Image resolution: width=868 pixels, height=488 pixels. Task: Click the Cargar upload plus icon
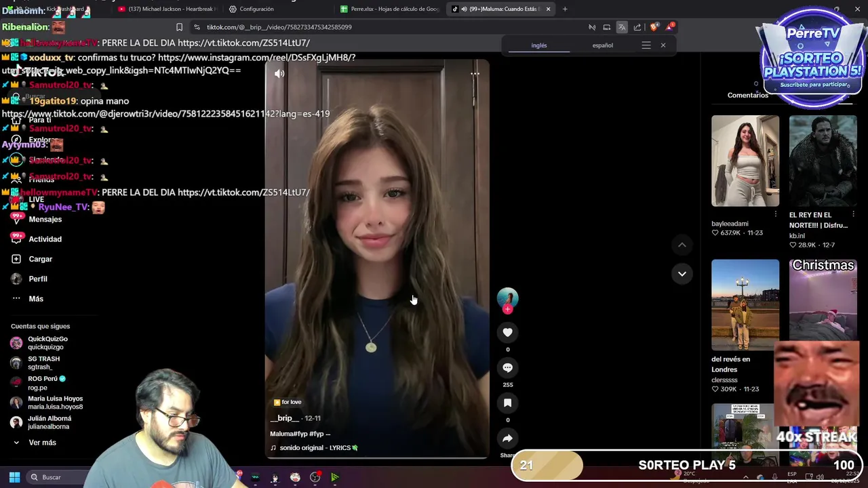tap(16, 259)
